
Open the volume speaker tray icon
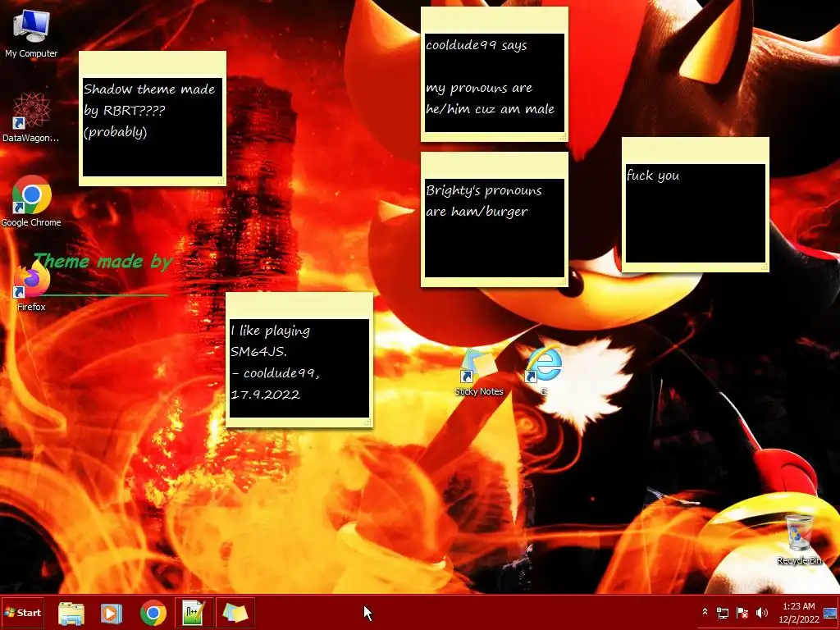(762, 612)
